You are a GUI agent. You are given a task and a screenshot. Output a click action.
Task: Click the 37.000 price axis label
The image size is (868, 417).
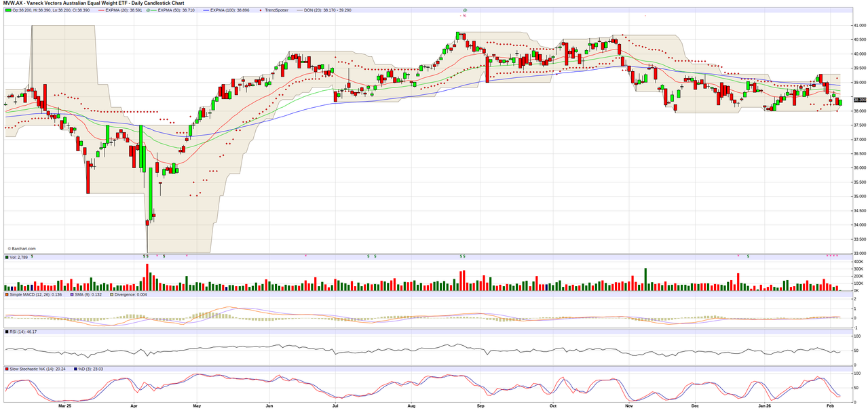point(858,139)
